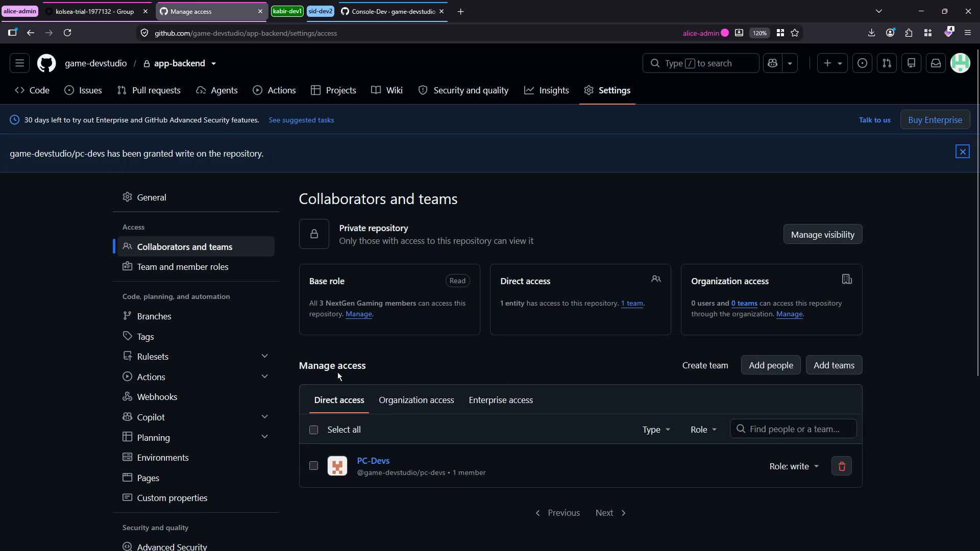
Task: Open the PC-Devs team avatar
Action: pyautogui.click(x=337, y=466)
